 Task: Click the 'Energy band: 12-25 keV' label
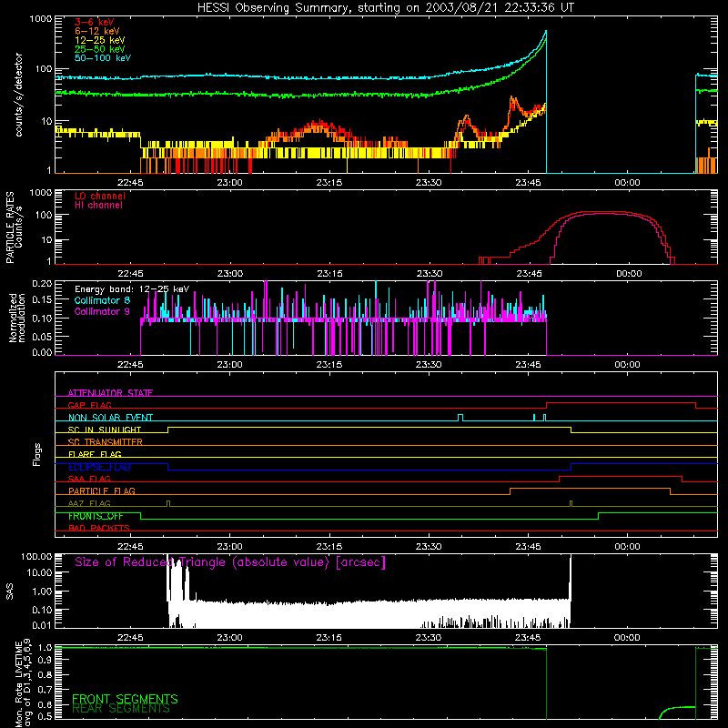tap(132, 289)
